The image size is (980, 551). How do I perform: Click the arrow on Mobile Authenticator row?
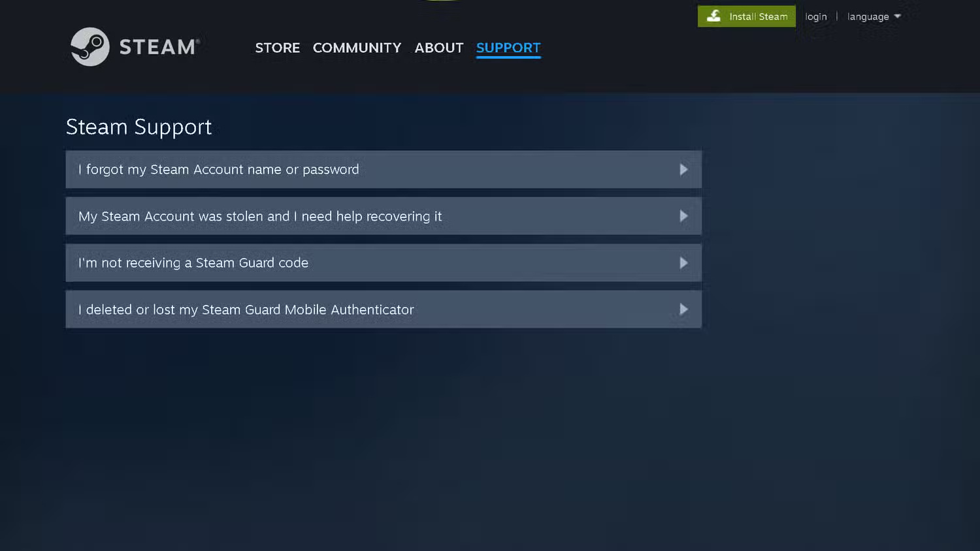coord(683,309)
